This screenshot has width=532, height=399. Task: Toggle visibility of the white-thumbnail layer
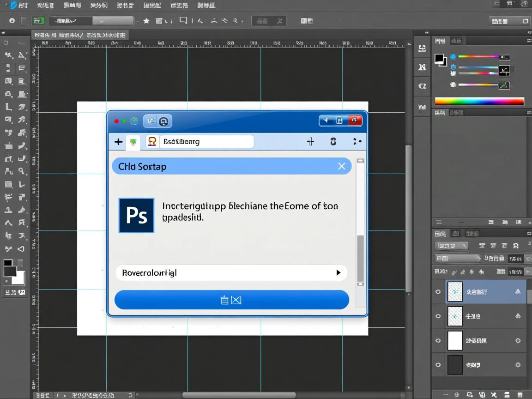click(x=438, y=340)
